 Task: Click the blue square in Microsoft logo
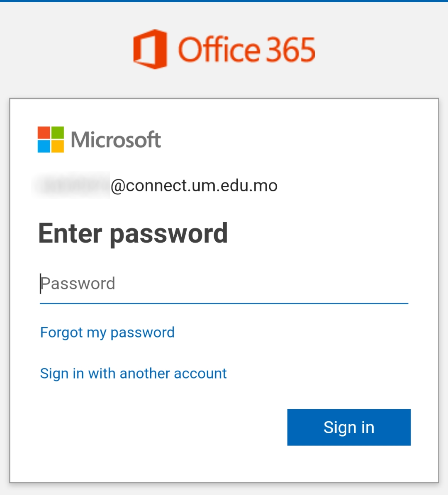point(44,147)
